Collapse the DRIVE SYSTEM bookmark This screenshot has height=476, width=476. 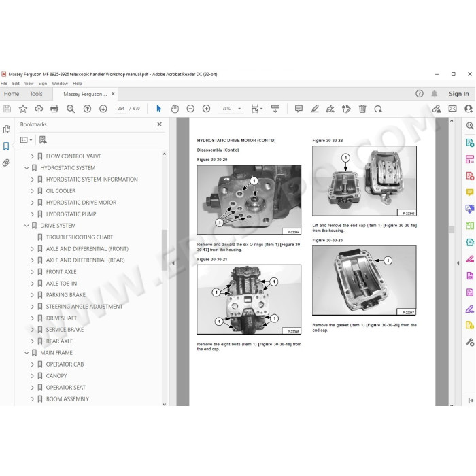tap(27, 226)
